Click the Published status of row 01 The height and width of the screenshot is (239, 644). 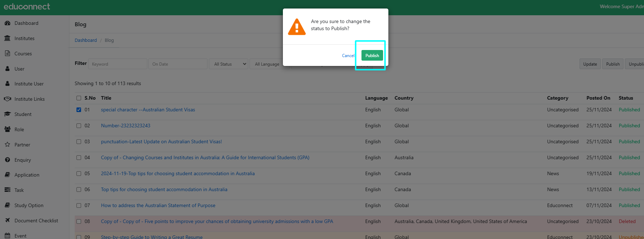click(629, 110)
